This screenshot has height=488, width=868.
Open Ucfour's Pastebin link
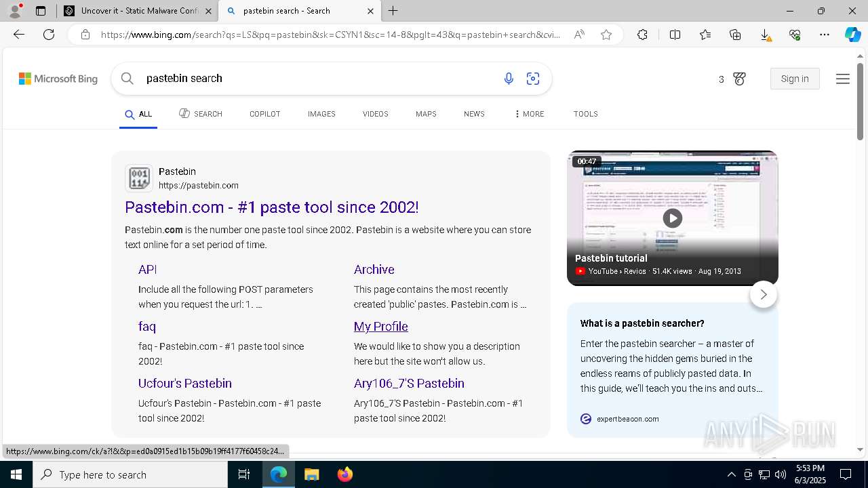click(185, 384)
